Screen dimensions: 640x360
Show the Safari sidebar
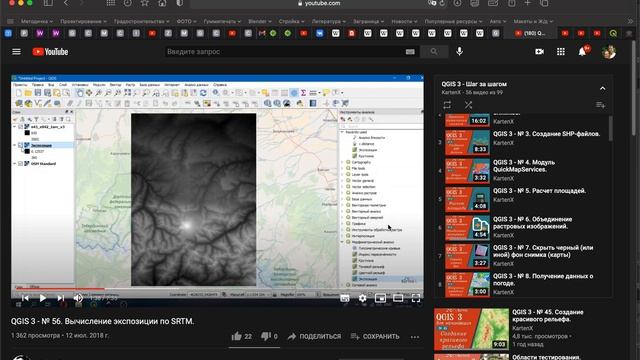click(x=48, y=3)
